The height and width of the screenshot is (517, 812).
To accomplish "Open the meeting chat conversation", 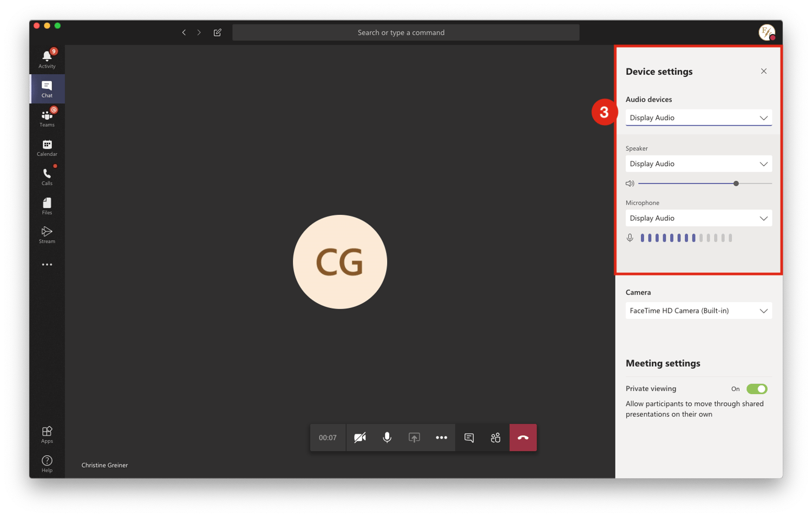I will (x=468, y=437).
